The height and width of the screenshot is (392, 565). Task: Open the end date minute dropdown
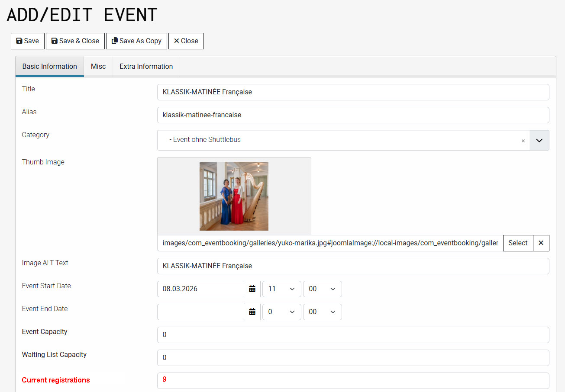322,312
